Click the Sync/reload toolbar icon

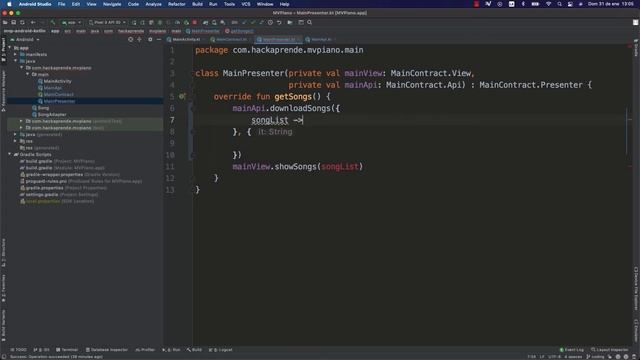point(22,22)
